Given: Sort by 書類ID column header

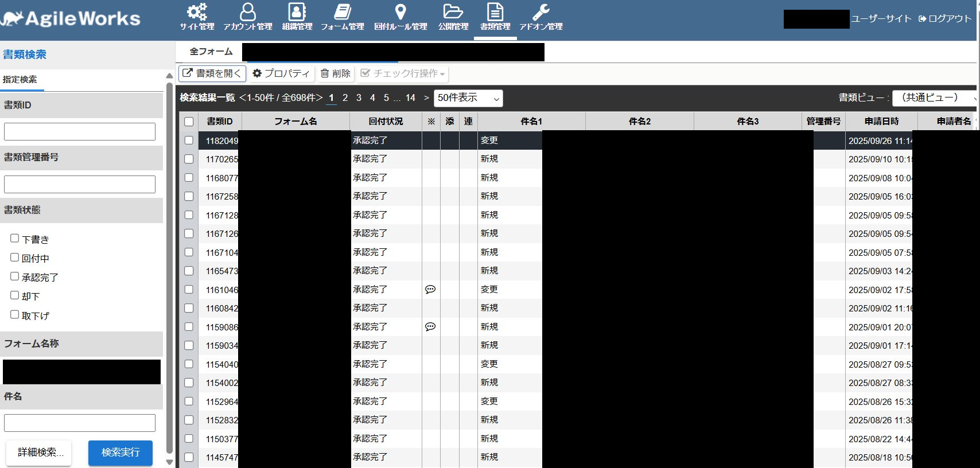Looking at the screenshot, I should point(220,122).
